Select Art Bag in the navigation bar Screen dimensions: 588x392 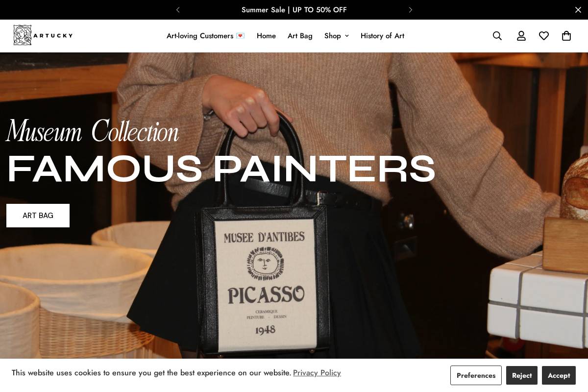tap(300, 36)
